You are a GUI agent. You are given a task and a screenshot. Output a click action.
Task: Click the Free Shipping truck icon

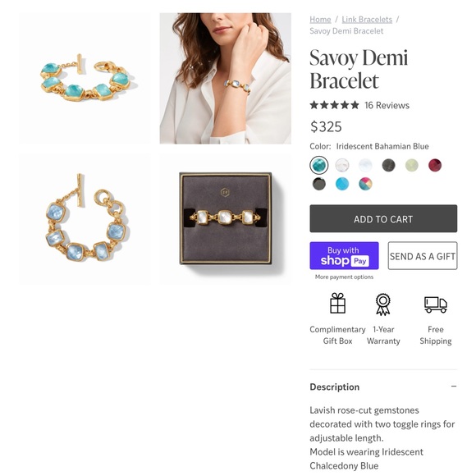pyautogui.click(x=436, y=304)
